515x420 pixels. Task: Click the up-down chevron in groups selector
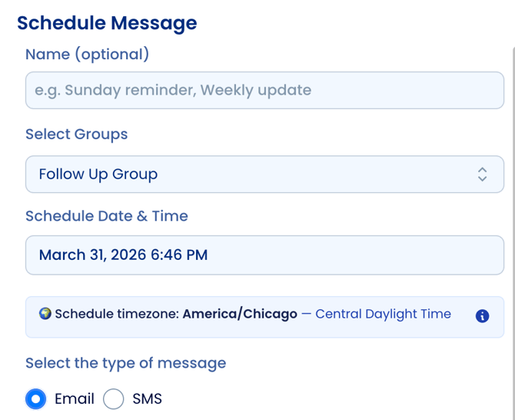pyautogui.click(x=482, y=175)
